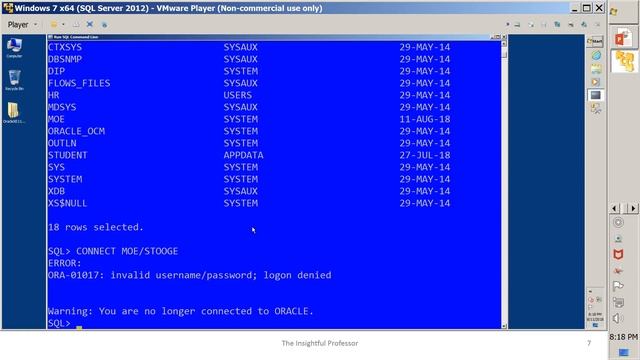Click the 8:18 PM host clock
Image resolution: width=640 pixels, height=360 pixels.
[623, 337]
